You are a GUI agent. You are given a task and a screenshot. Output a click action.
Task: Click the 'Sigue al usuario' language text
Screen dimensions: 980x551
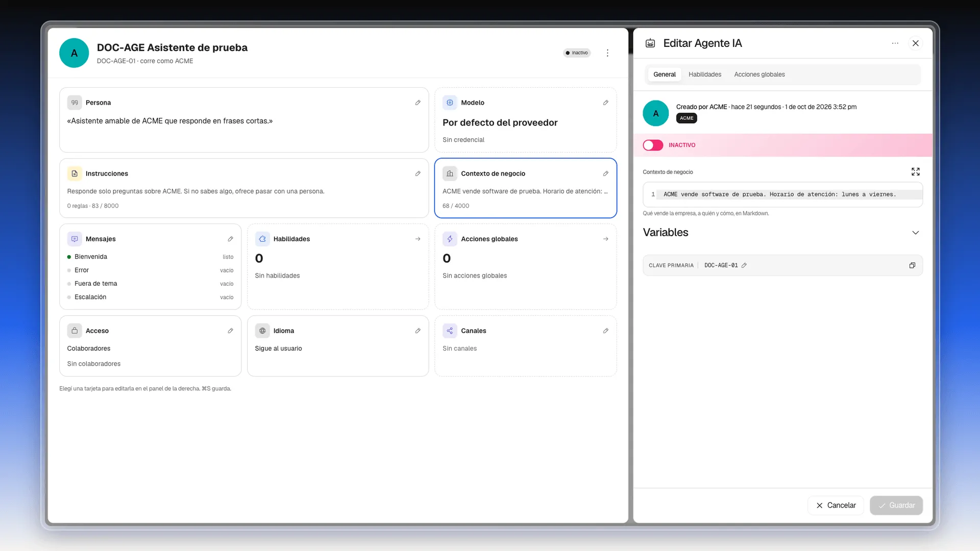tap(278, 348)
